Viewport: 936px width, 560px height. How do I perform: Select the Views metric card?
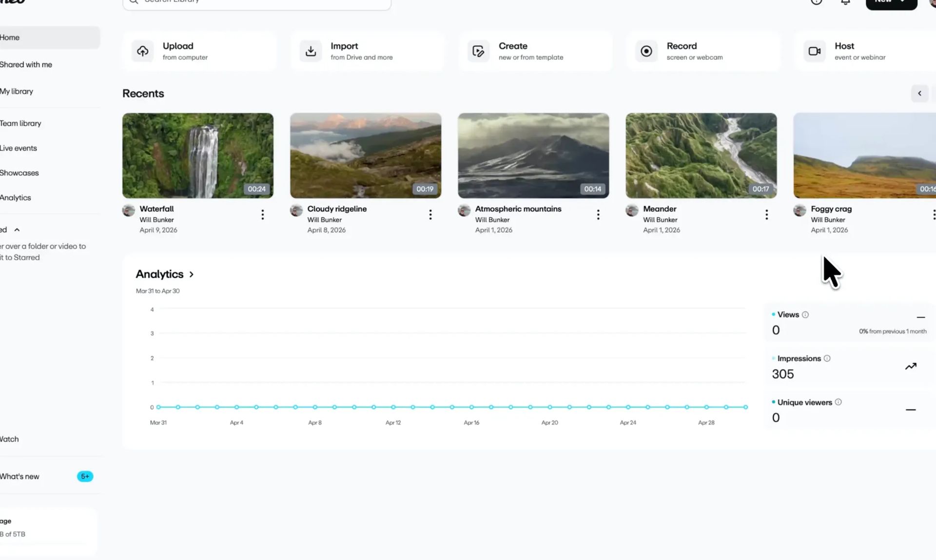849,323
